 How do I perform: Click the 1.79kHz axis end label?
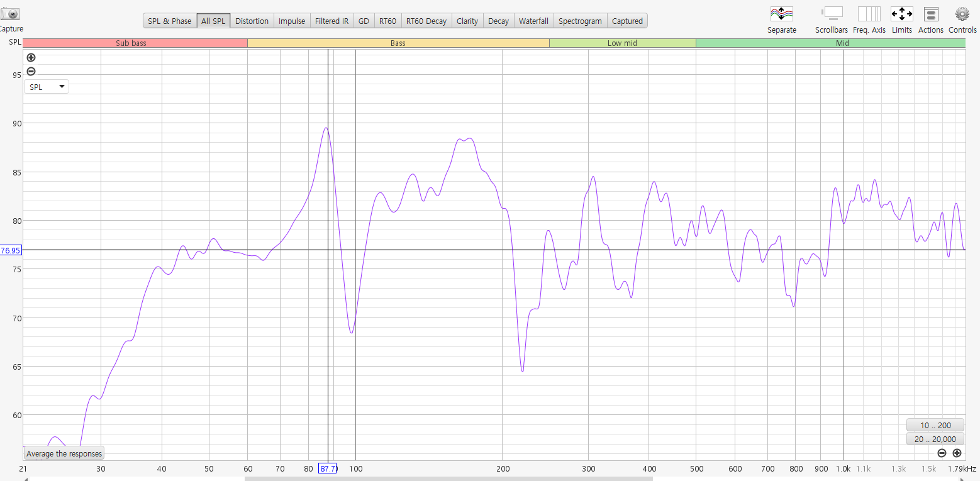[x=962, y=469]
